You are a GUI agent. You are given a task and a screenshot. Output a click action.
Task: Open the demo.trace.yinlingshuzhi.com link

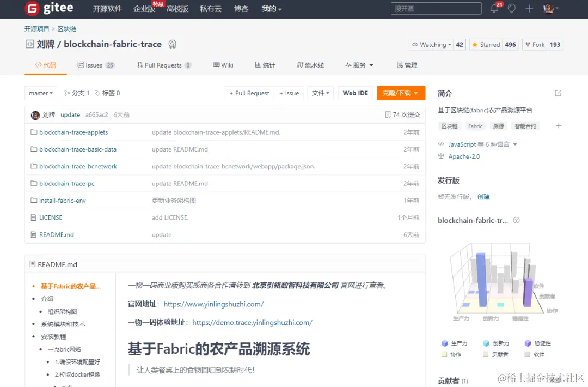[252, 323]
